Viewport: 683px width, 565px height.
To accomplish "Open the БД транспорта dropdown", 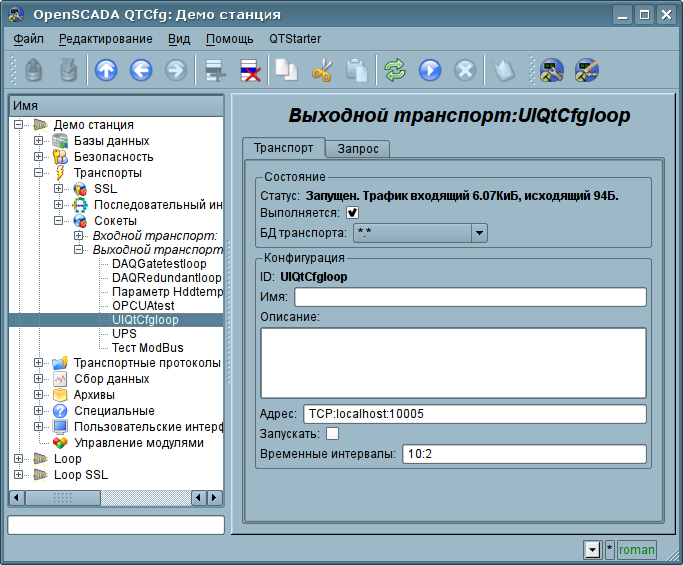I will click(x=479, y=233).
